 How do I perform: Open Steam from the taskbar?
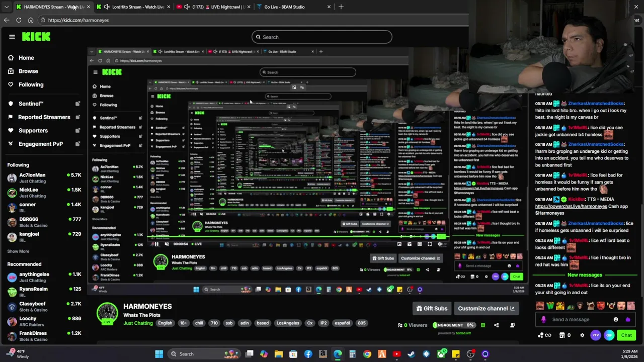[x=411, y=354]
